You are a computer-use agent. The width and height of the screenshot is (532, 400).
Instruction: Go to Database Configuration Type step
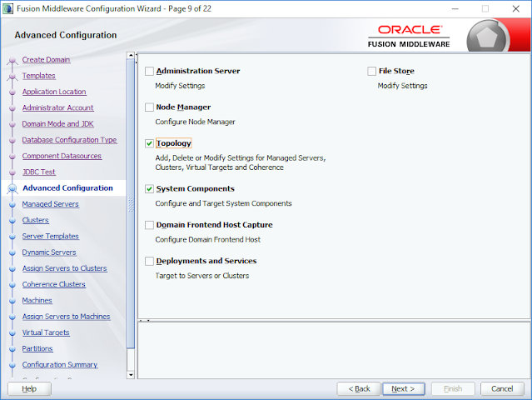[70, 140]
